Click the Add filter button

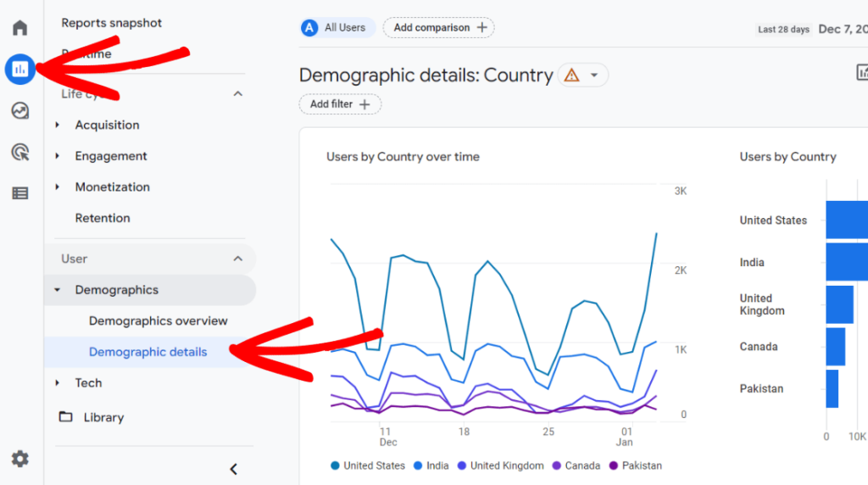tap(340, 104)
